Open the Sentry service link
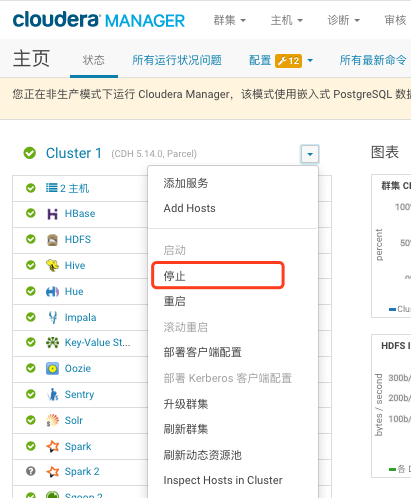This screenshot has height=498, width=411. point(79,395)
